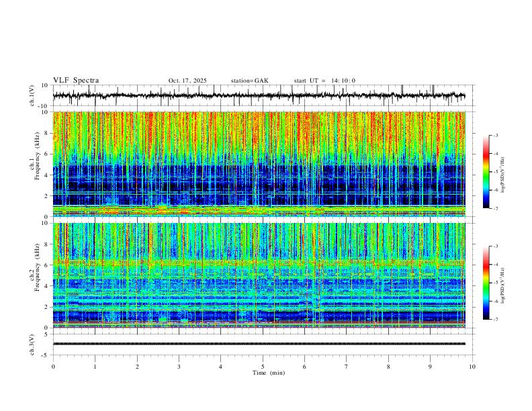532x411 pixels.
Task: Click the "2" kHz tick on ch.1 spectrogram
Action: click(46, 195)
